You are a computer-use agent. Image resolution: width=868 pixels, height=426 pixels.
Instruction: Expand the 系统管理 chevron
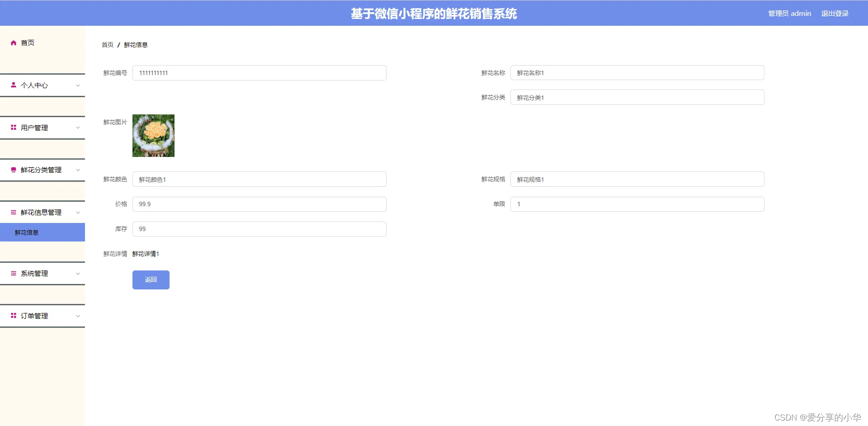pyautogui.click(x=78, y=274)
